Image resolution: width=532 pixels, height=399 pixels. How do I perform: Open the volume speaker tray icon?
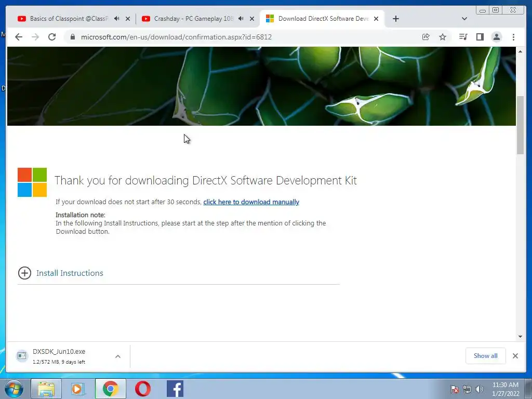tap(479, 389)
